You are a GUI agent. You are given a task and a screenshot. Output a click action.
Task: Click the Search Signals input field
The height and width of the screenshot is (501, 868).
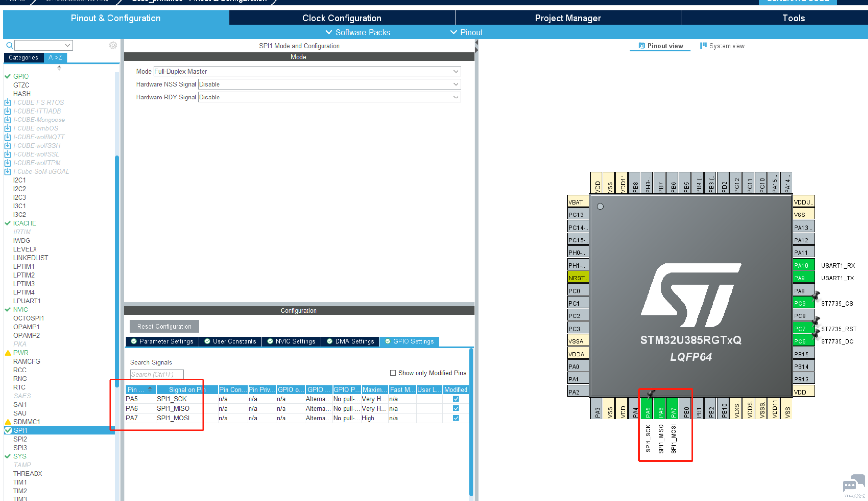pyautogui.click(x=157, y=374)
